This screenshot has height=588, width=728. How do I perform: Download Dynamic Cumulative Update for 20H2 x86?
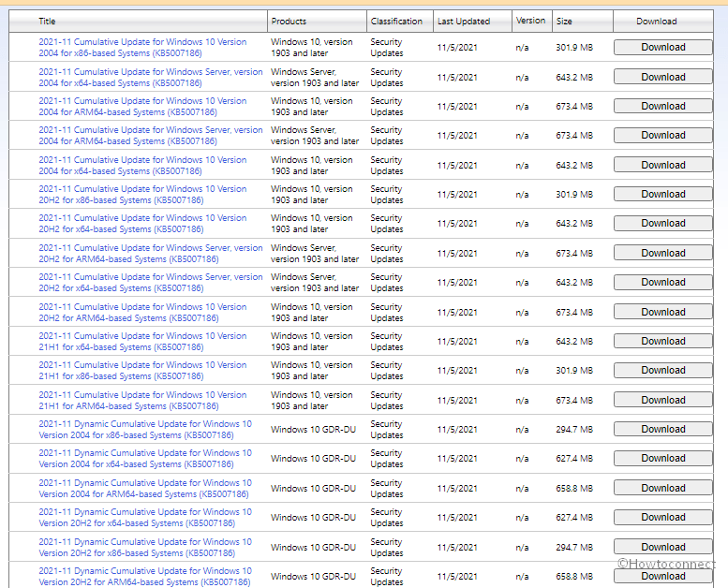[662, 547]
